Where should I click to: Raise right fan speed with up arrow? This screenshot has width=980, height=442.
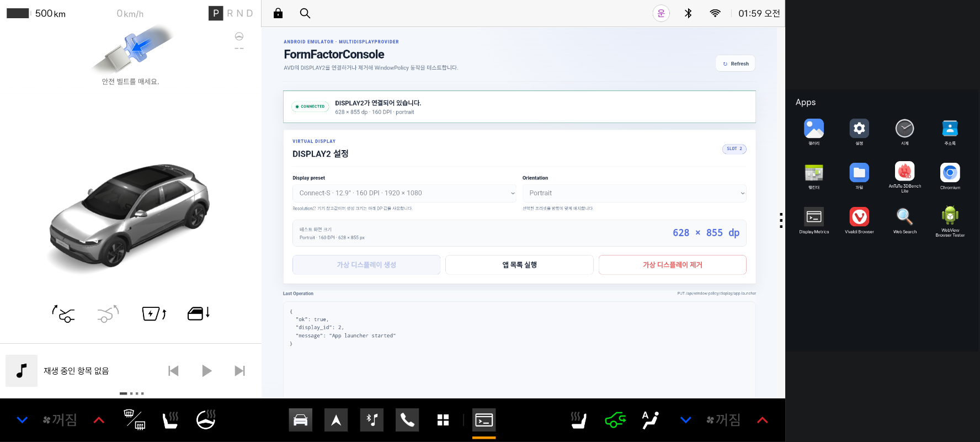coord(763,420)
